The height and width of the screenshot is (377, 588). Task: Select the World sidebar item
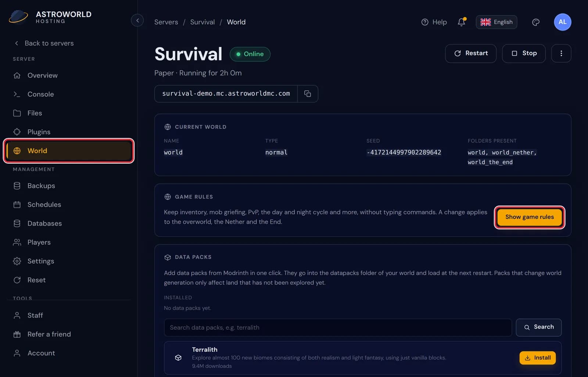point(68,151)
